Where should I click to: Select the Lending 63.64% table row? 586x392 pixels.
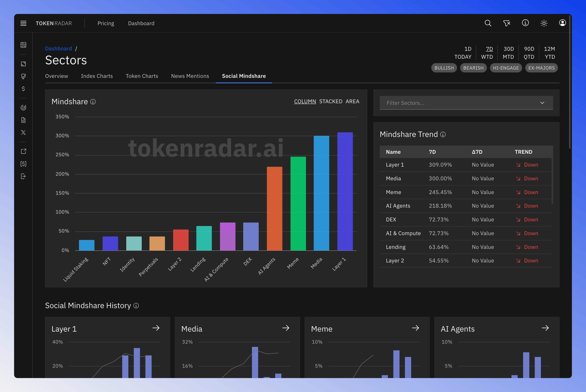(465, 247)
